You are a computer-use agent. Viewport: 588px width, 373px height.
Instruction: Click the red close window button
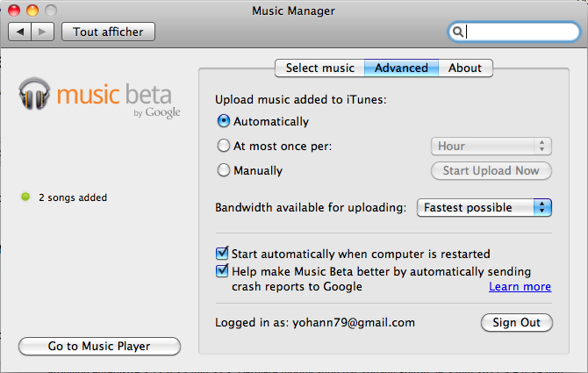point(16,11)
